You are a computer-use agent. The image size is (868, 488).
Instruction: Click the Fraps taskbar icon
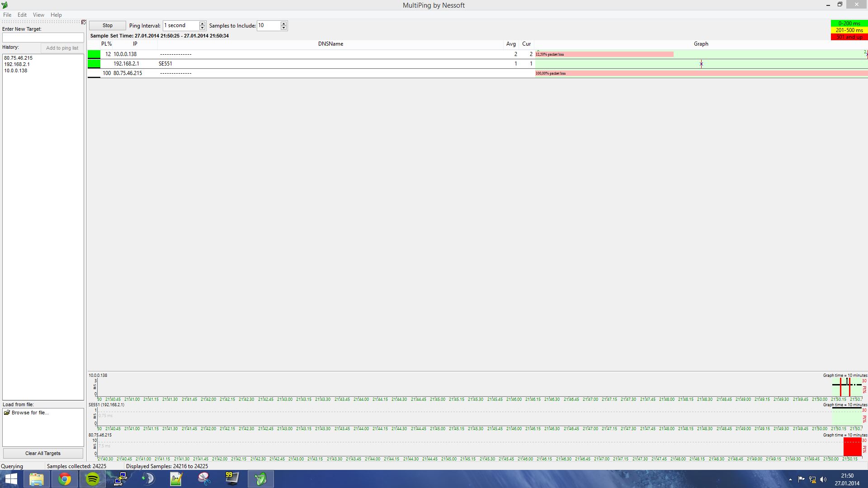[232, 479]
